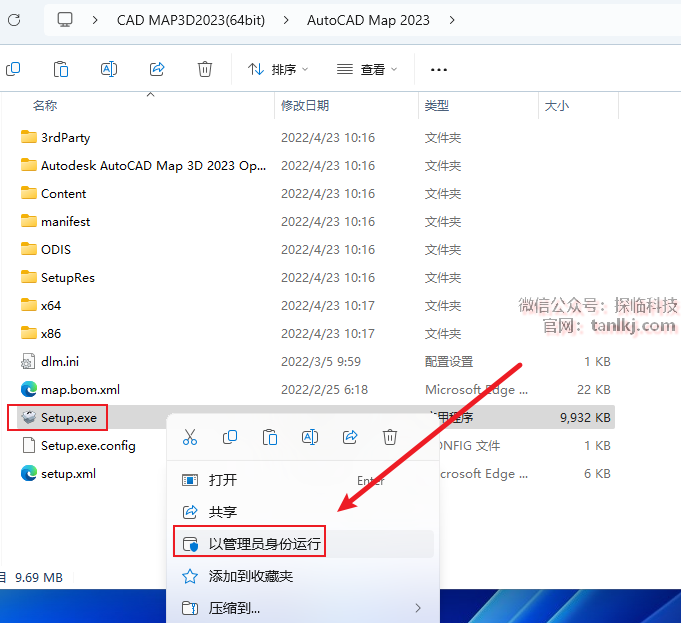Click 2022/2/25 6:18 date cell
The image size is (681, 623).
pyautogui.click(x=324, y=389)
